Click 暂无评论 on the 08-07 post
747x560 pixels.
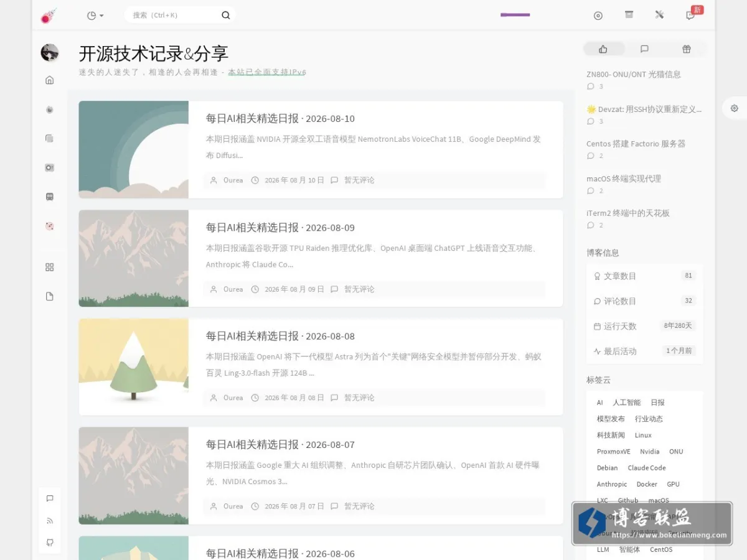[x=359, y=506]
